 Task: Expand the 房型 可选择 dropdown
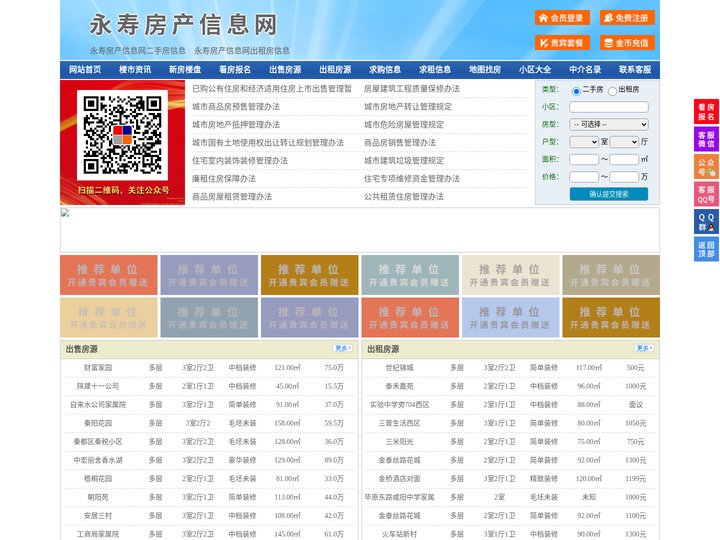(609, 124)
